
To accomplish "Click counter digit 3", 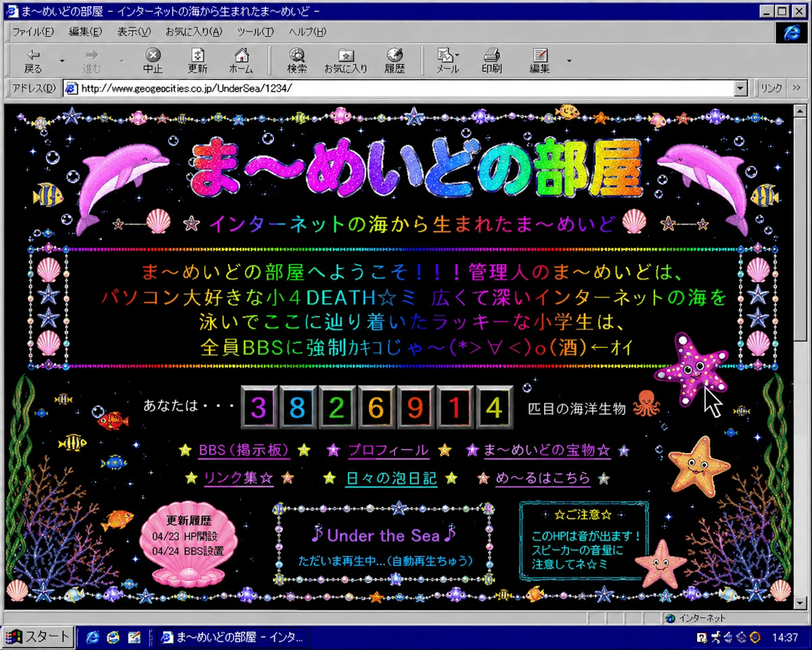I will tap(258, 408).
